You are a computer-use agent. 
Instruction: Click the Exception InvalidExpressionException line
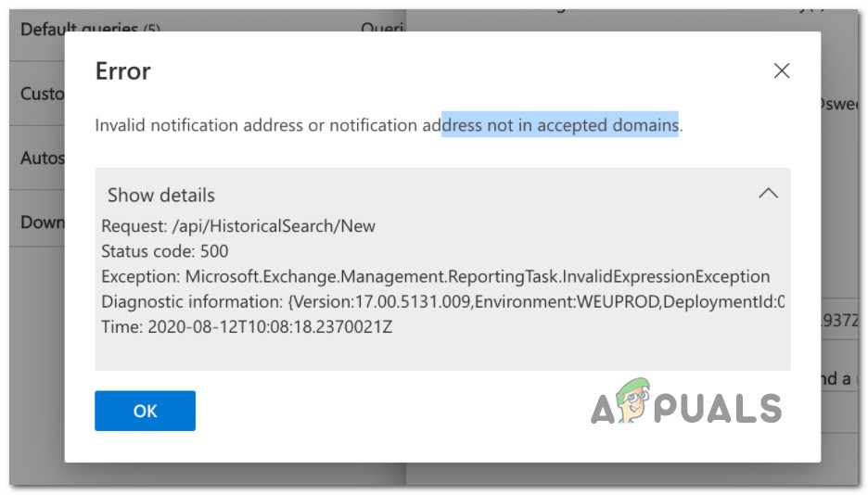(435, 276)
